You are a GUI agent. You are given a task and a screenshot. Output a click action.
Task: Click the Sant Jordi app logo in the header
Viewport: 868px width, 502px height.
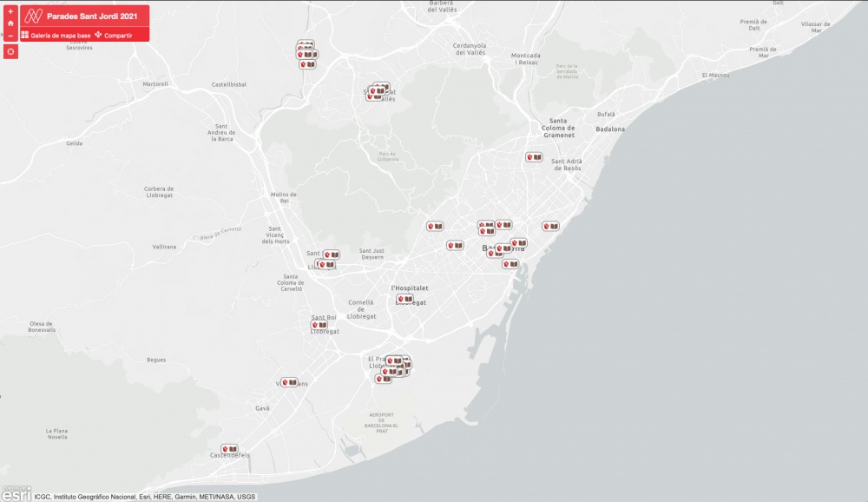click(x=34, y=14)
